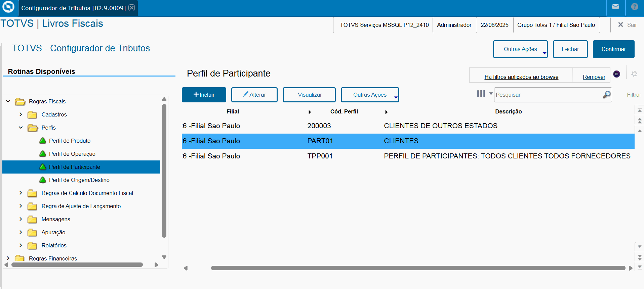Click the Relatórios folder icon
Viewport: 644px width, 289px height.
pyautogui.click(x=32, y=246)
